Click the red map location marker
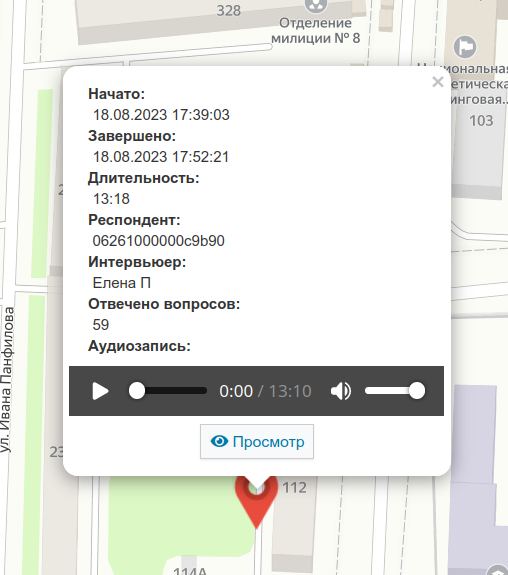Screen dimensions: 508x575 (256, 502)
